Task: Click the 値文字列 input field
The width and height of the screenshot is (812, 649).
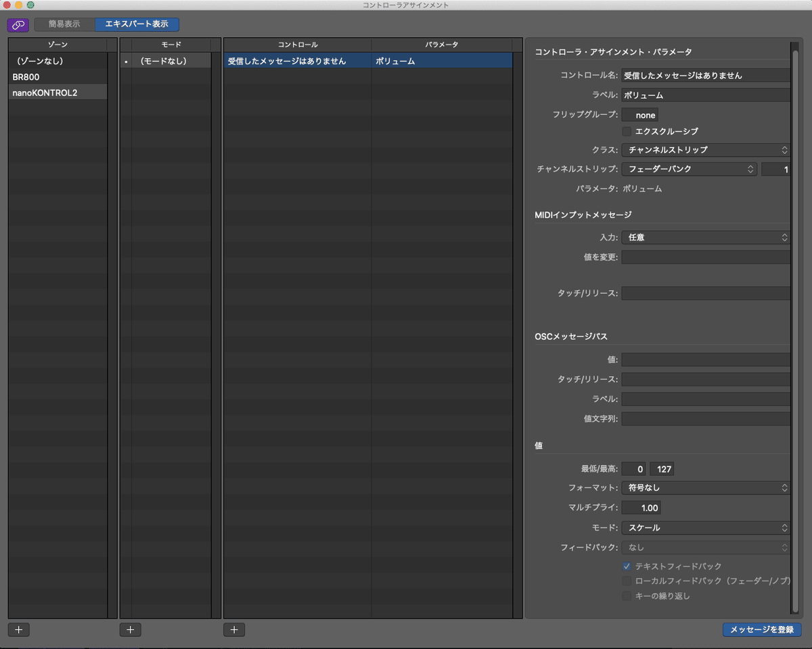Action: [x=706, y=419]
